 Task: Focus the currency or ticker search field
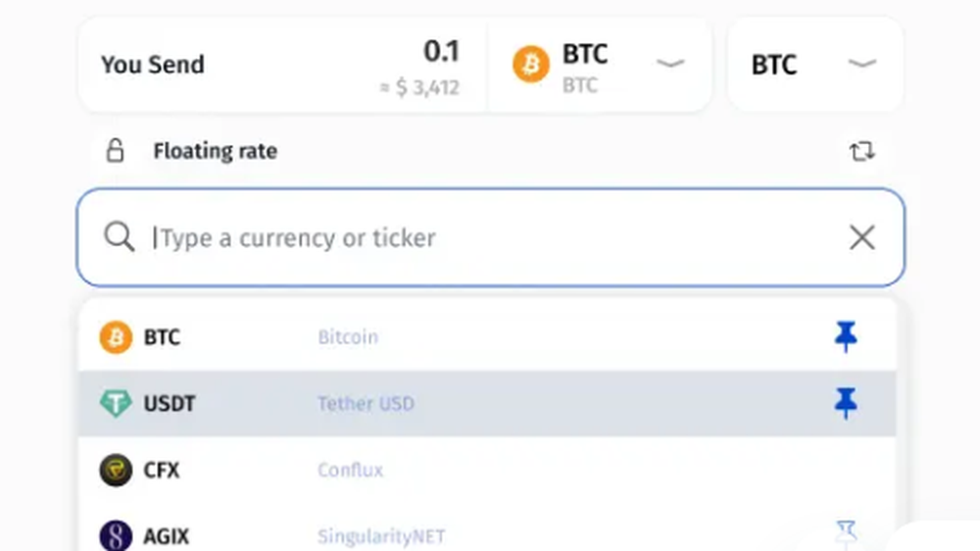coord(491,237)
